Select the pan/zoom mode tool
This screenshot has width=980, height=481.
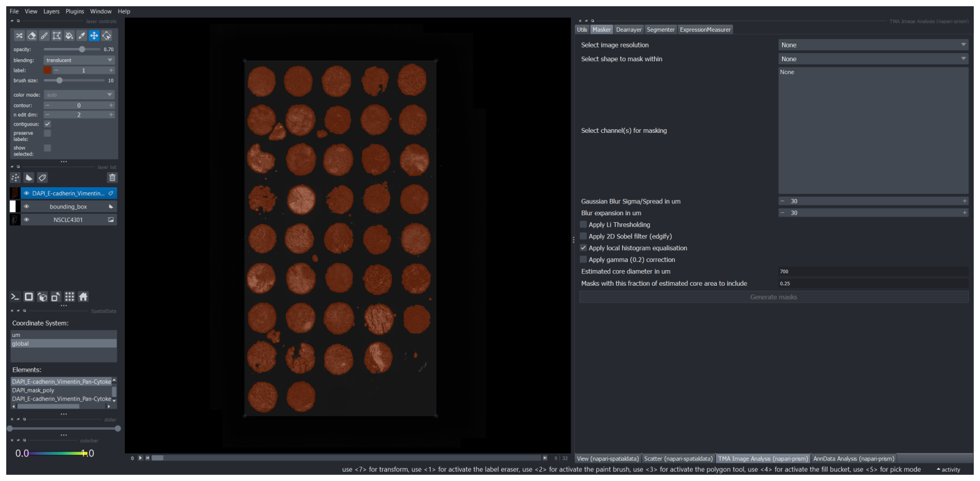coord(94,36)
